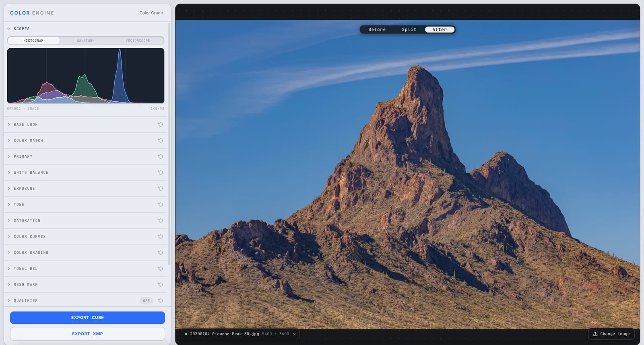Reset the Color Curves section
Screen dimensions: 644x345
tap(160, 237)
